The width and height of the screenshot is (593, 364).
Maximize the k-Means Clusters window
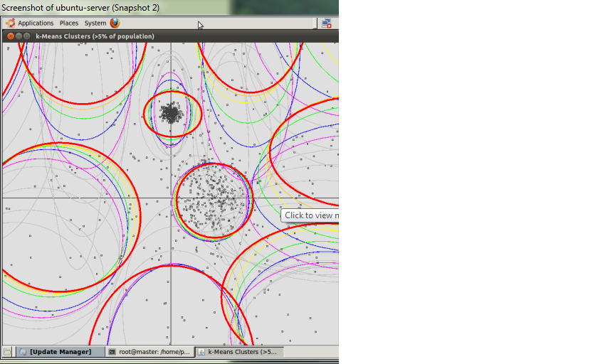point(26,36)
